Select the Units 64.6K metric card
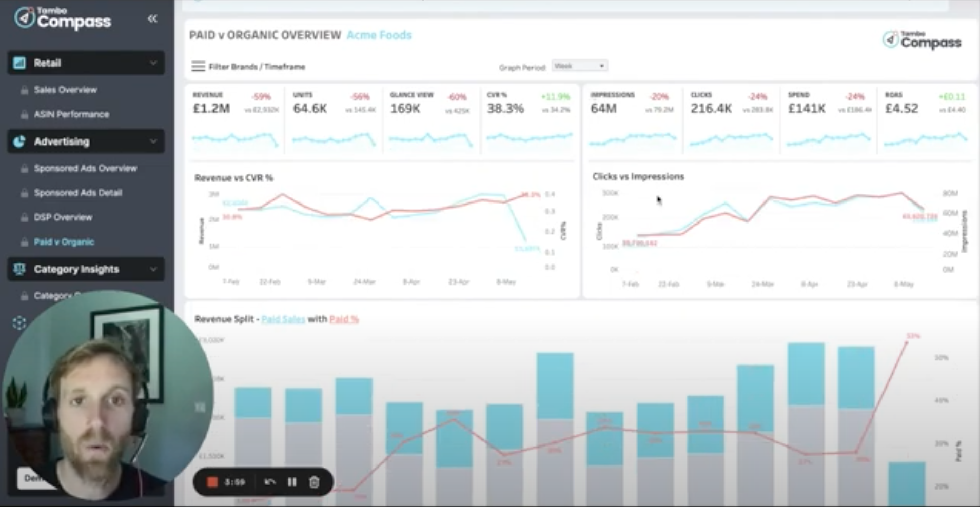The width and height of the screenshot is (980, 507). coord(334,121)
